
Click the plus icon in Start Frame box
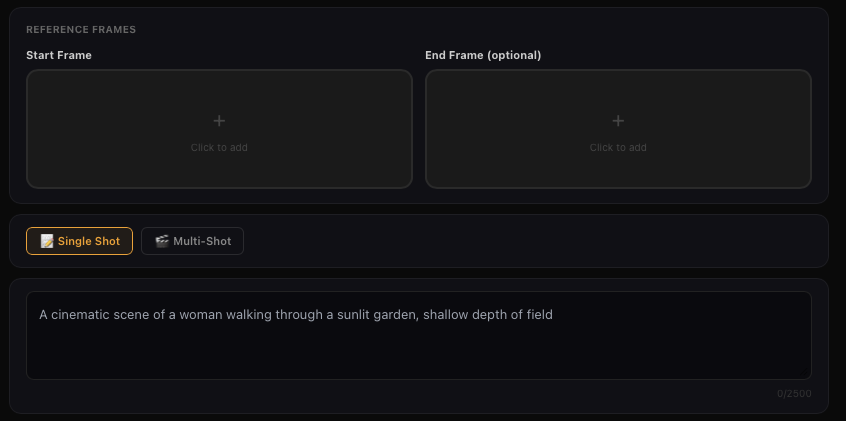click(219, 121)
